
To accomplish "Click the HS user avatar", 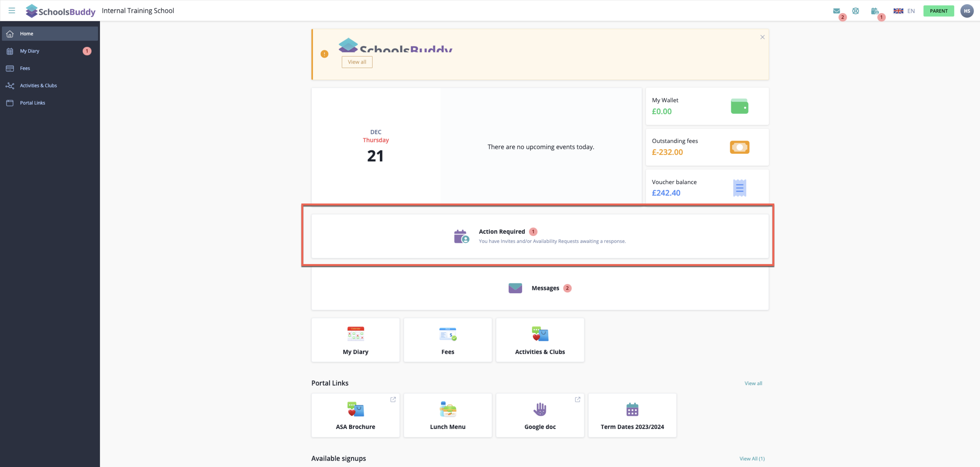I will tap(967, 11).
